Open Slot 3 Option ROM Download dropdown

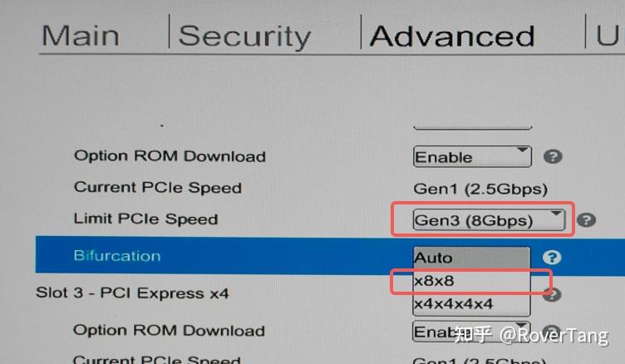tap(471, 332)
